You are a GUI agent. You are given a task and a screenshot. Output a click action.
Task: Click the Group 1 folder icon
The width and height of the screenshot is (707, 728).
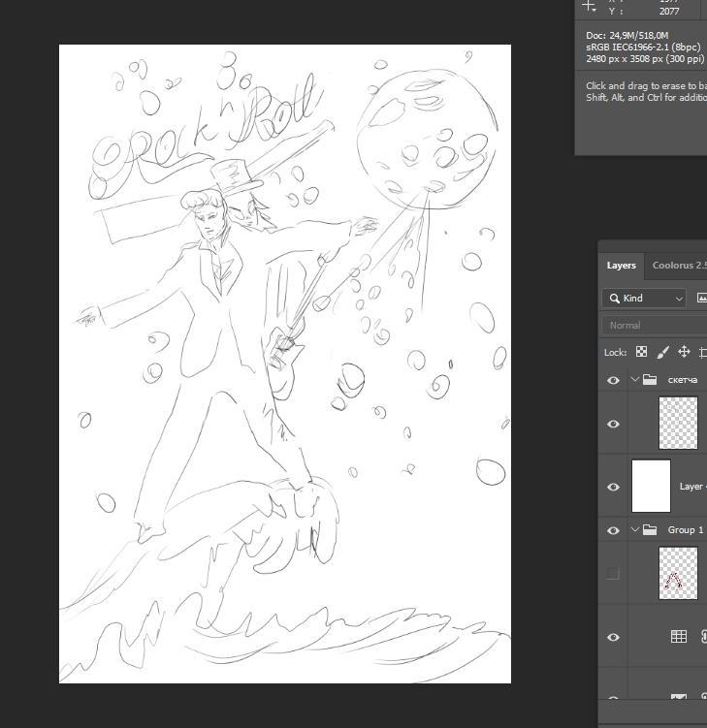(650, 530)
